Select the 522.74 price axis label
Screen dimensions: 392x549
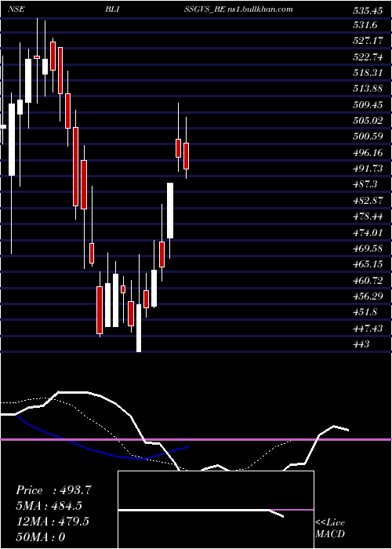[368, 56]
